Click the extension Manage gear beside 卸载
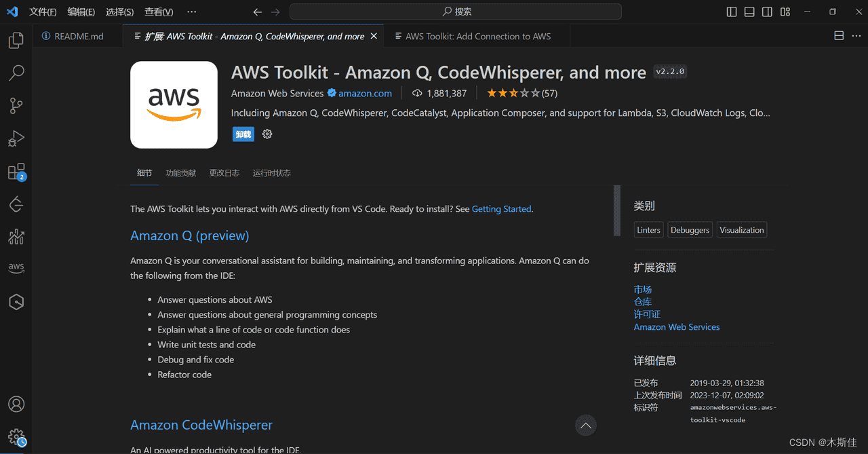Screen dimensions: 868x454 point(267,134)
